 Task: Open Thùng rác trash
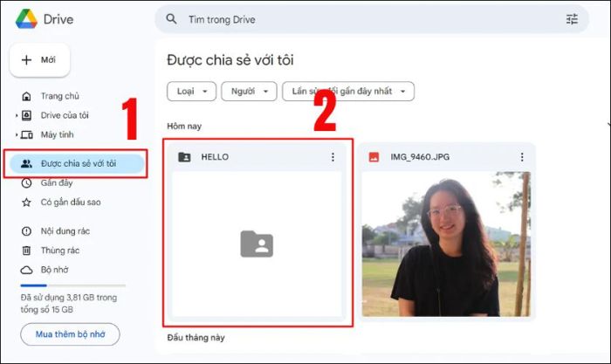coord(60,251)
